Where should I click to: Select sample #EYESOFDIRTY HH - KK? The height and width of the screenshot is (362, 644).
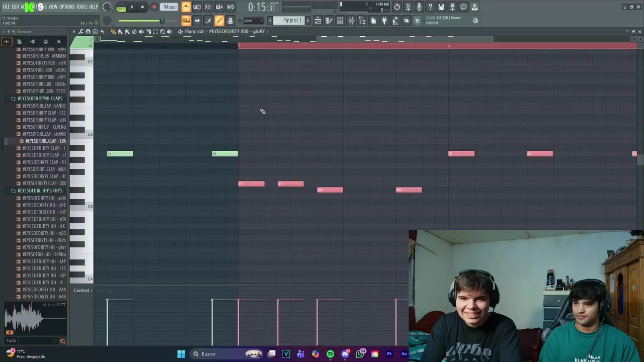[x=44, y=226]
